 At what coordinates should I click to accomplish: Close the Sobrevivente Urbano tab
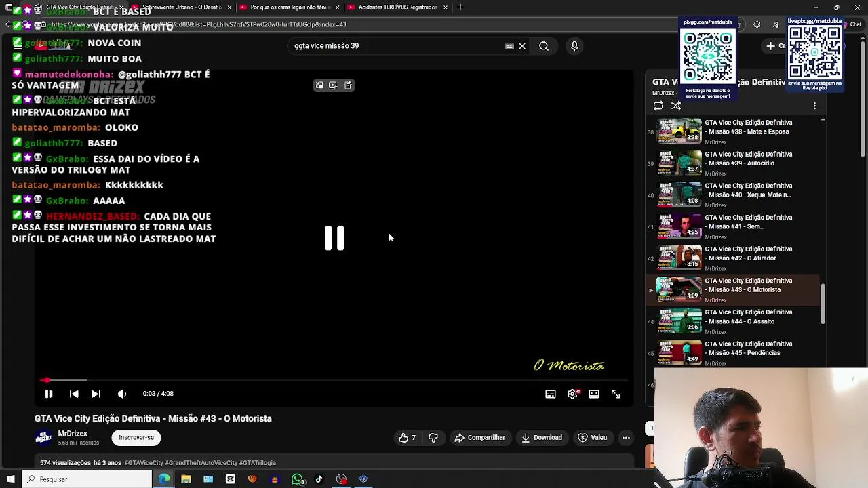[x=229, y=7]
